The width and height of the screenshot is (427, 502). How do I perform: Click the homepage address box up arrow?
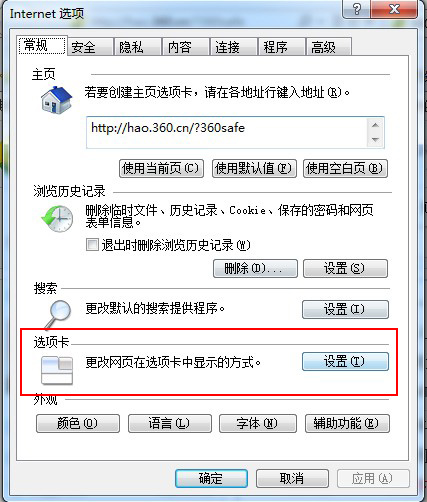(375, 125)
